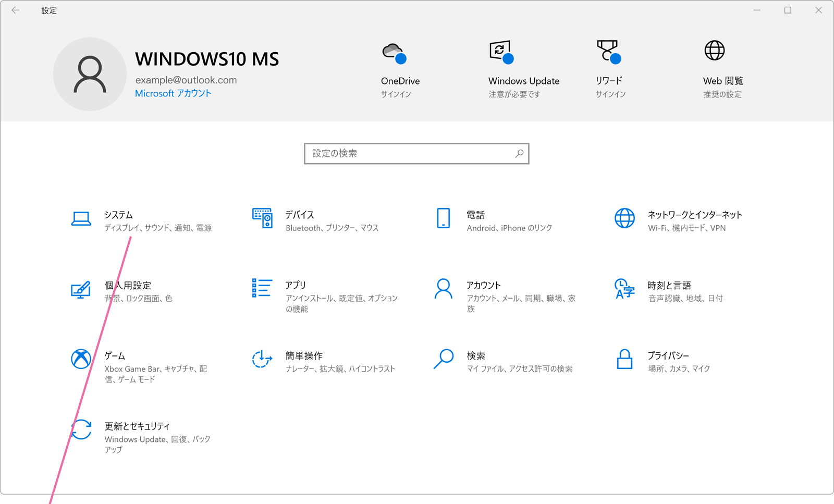Viewport: 834px width, 504px height.
Task: Click the リワード medal icon
Action: (x=609, y=52)
